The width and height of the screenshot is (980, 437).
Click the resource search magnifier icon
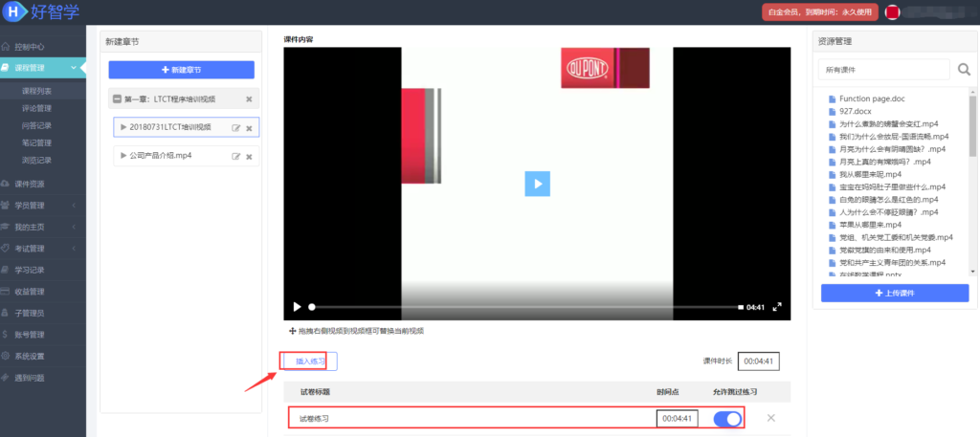coord(965,69)
